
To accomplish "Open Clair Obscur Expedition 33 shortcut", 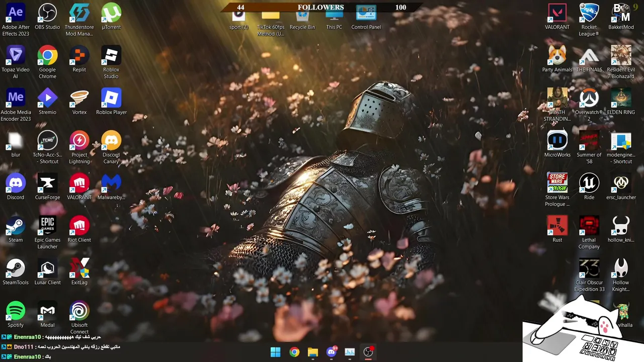I will tap(589, 268).
